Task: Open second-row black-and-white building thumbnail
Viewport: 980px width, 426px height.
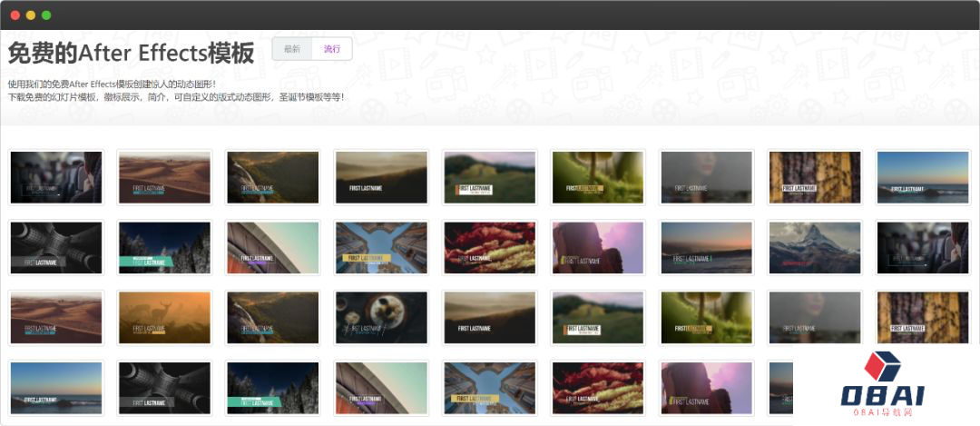Action: pos(56,248)
